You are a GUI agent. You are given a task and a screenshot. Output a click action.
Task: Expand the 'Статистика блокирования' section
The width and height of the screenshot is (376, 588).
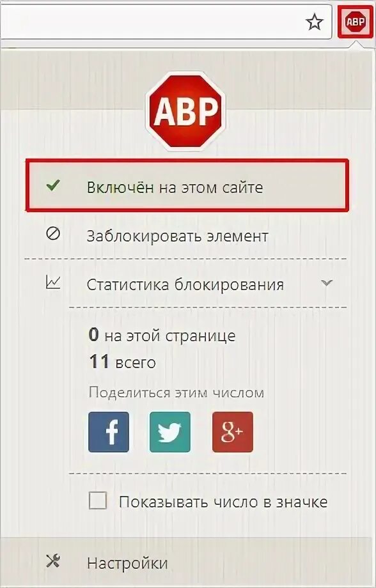click(185, 284)
